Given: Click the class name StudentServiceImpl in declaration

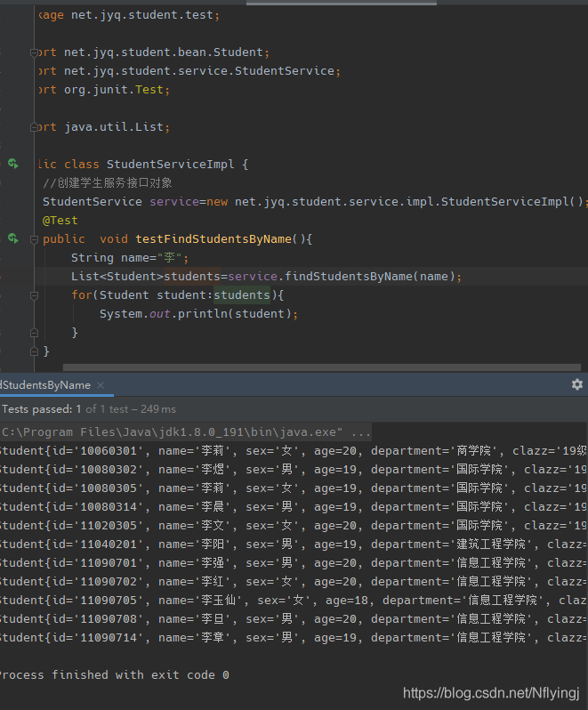Looking at the screenshot, I should (171, 165).
